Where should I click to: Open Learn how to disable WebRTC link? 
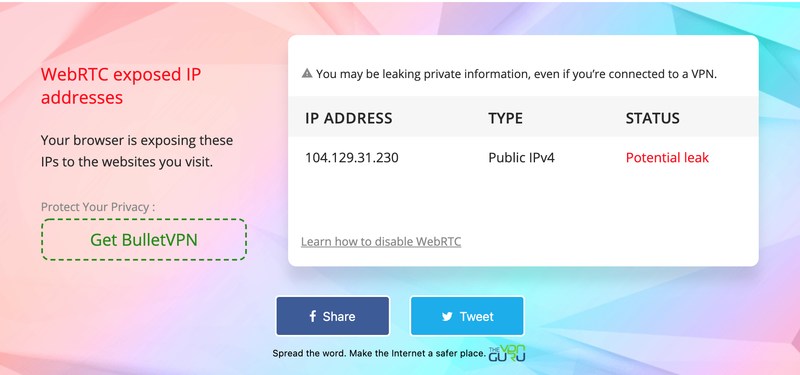[381, 241]
